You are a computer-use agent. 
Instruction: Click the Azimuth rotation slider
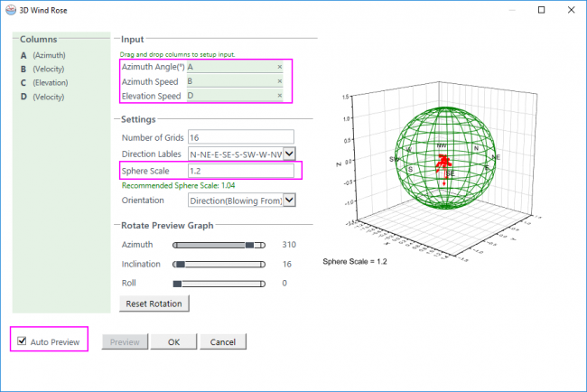point(219,246)
